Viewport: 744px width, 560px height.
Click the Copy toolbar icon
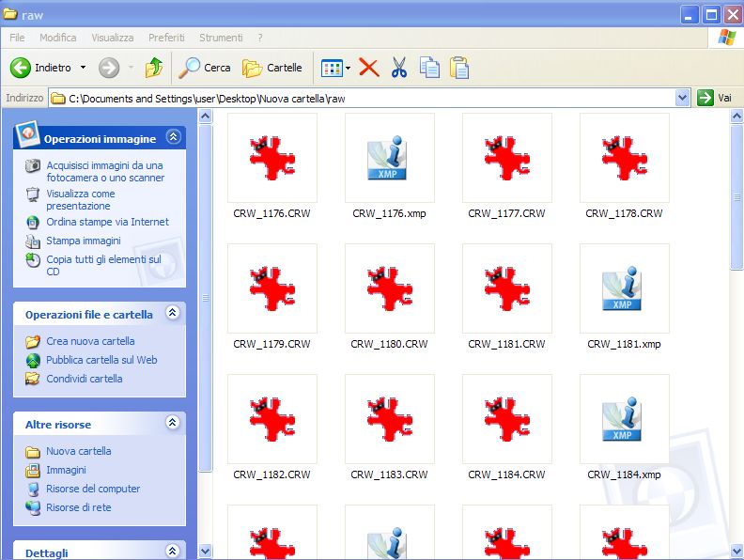[x=429, y=68]
